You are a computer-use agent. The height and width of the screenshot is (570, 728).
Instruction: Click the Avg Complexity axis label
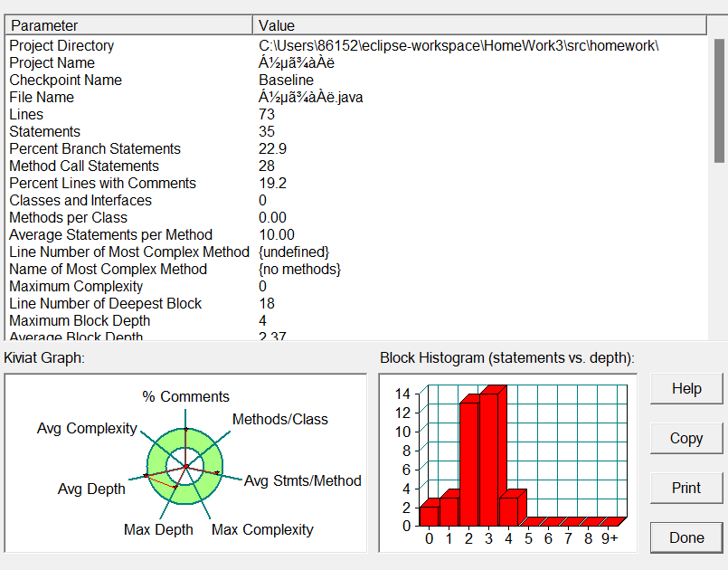(87, 428)
